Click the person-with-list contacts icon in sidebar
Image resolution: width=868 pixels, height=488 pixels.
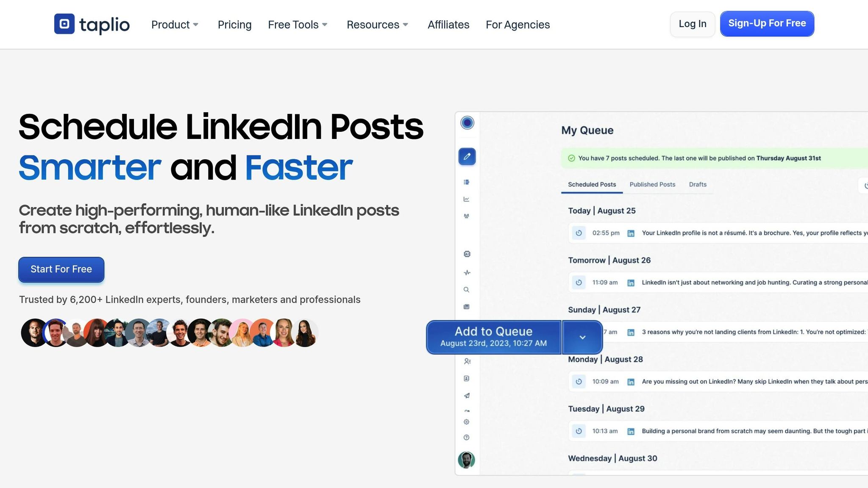467,361
